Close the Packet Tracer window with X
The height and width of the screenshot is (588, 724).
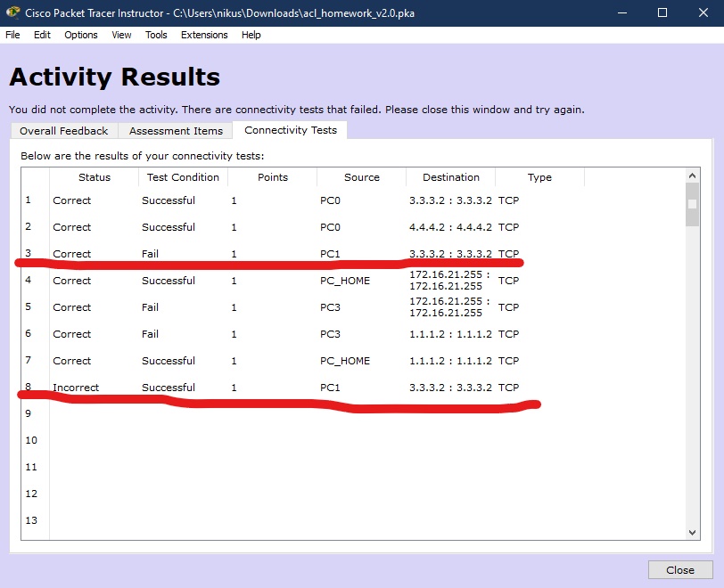[703, 13]
